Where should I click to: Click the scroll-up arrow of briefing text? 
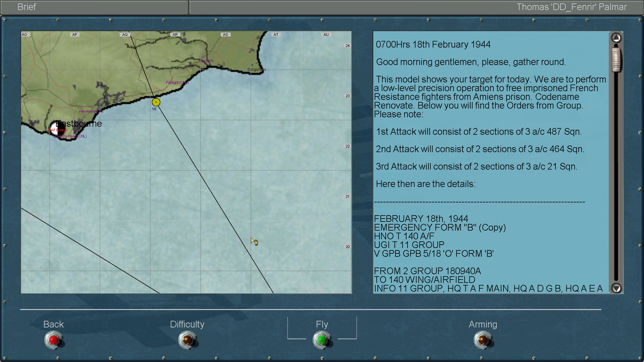(616, 38)
